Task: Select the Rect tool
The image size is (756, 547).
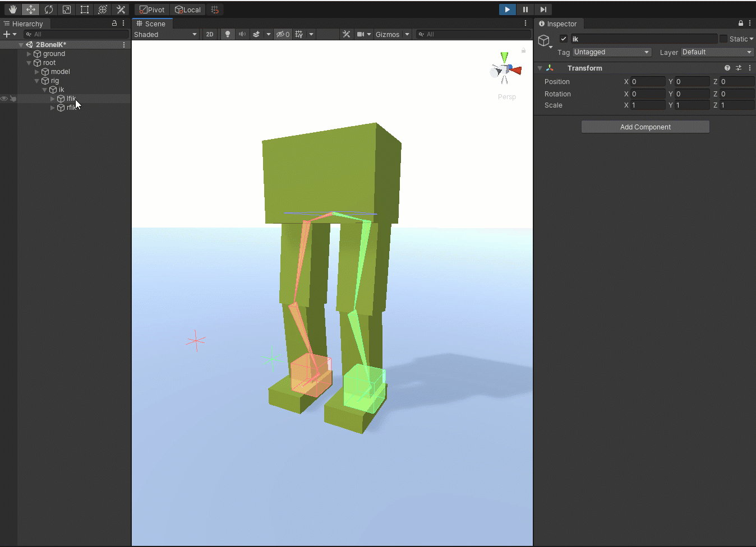Action: (x=85, y=10)
